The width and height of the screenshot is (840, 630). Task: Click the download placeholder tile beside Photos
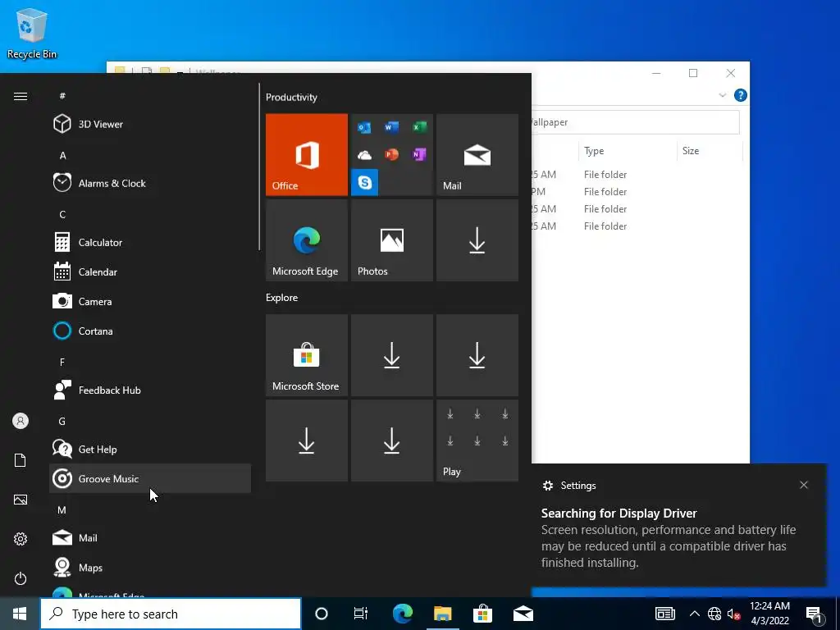(477, 240)
